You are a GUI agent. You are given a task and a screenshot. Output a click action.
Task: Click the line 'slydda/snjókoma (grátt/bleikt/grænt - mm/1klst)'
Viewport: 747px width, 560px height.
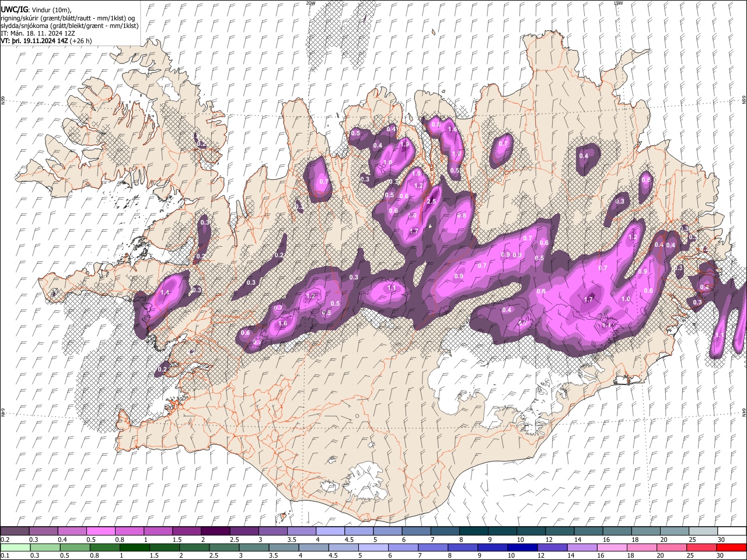click(x=69, y=26)
